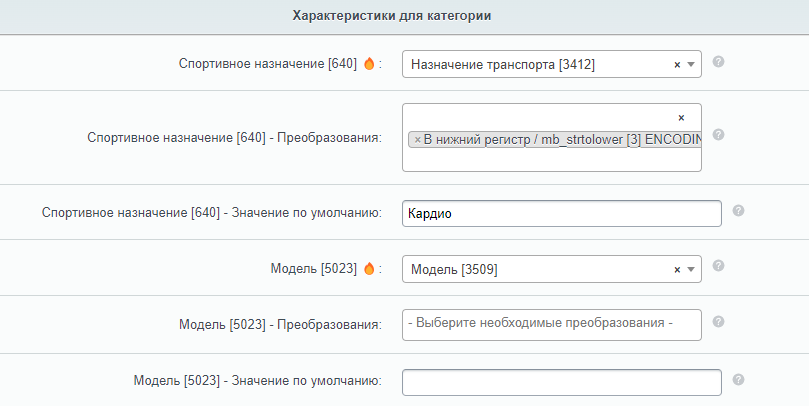This screenshot has height=406, width=809.
Task: Expand dropdown arrow of Модель [3509]
Action: tap(691, 270)
